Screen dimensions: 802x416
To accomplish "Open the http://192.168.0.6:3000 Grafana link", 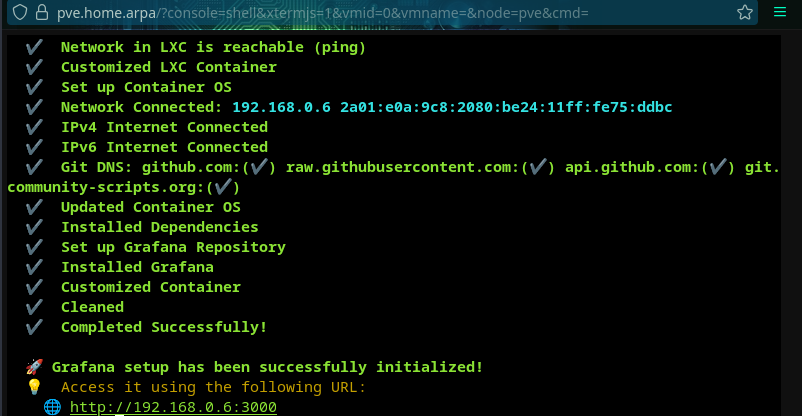I will (x=173, y=407).
